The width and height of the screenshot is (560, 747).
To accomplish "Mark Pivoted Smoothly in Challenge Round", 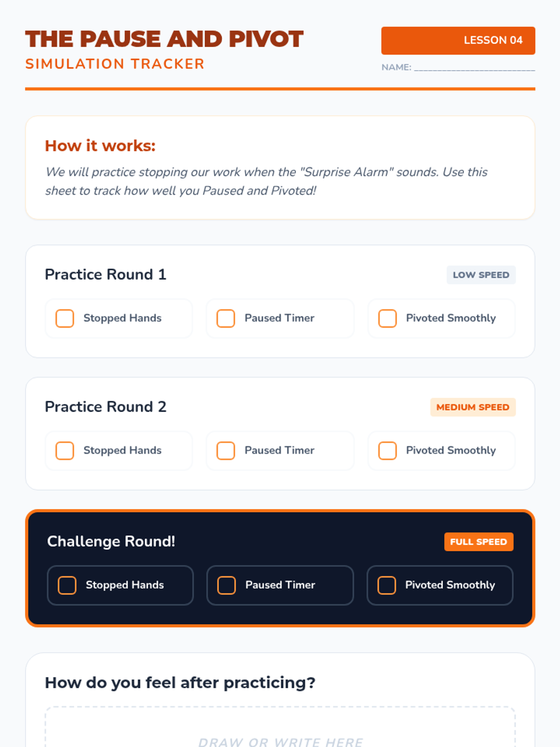I will coord(387,585).
